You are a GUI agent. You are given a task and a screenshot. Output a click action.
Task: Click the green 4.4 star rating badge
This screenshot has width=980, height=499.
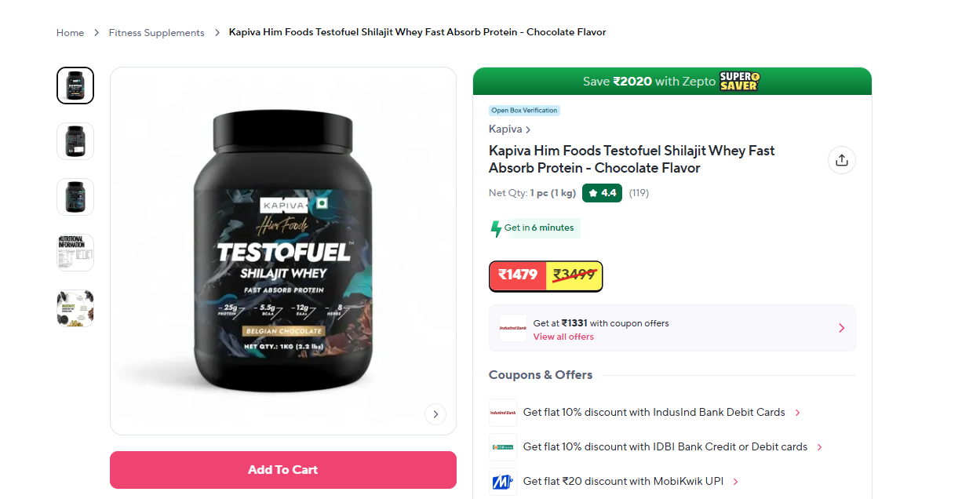602,193
